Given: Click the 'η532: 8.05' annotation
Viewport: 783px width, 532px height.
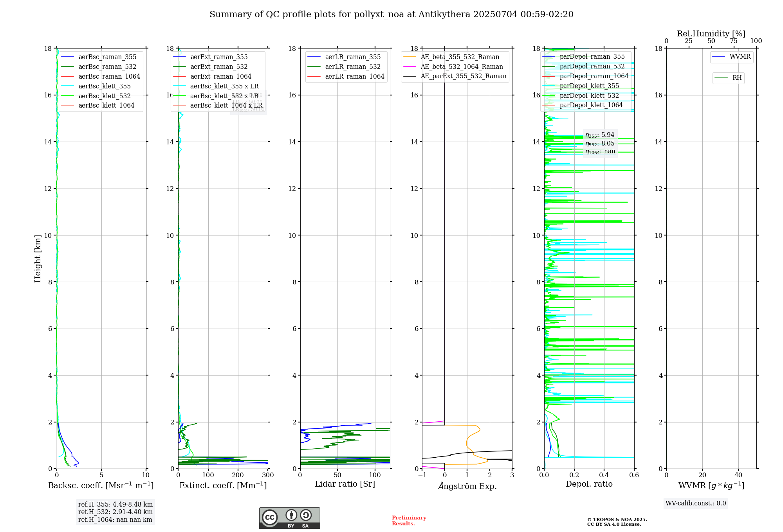Looking at the screenshot, I should coord(600,144).
